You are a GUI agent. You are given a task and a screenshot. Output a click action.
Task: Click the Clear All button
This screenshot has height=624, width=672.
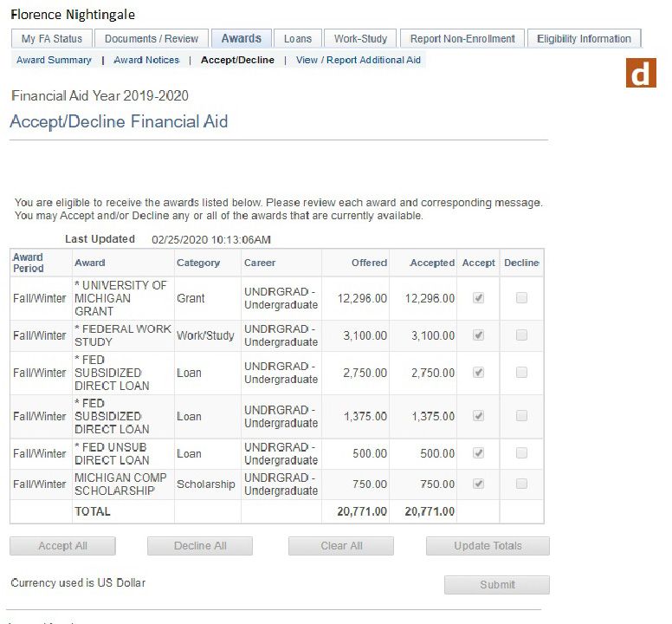point(341,546)
